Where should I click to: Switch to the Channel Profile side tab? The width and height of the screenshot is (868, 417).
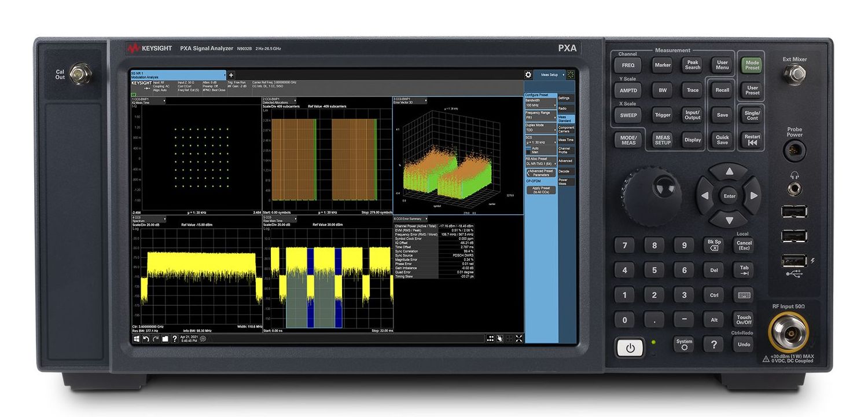566,150
